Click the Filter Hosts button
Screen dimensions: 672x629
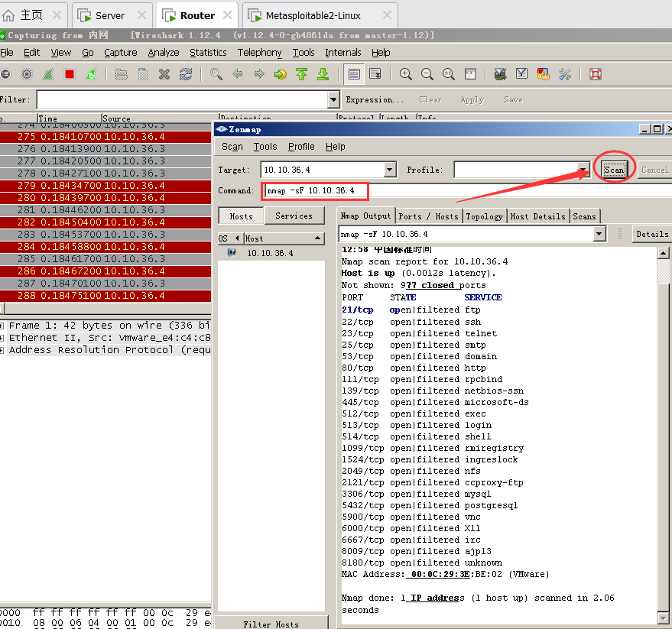(x=271, y=624)
